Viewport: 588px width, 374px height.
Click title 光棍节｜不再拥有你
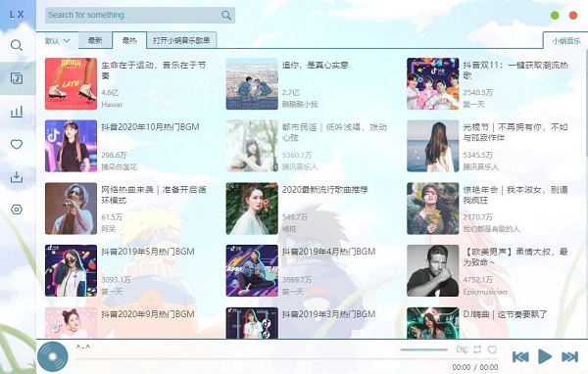[x=515, y=132]
